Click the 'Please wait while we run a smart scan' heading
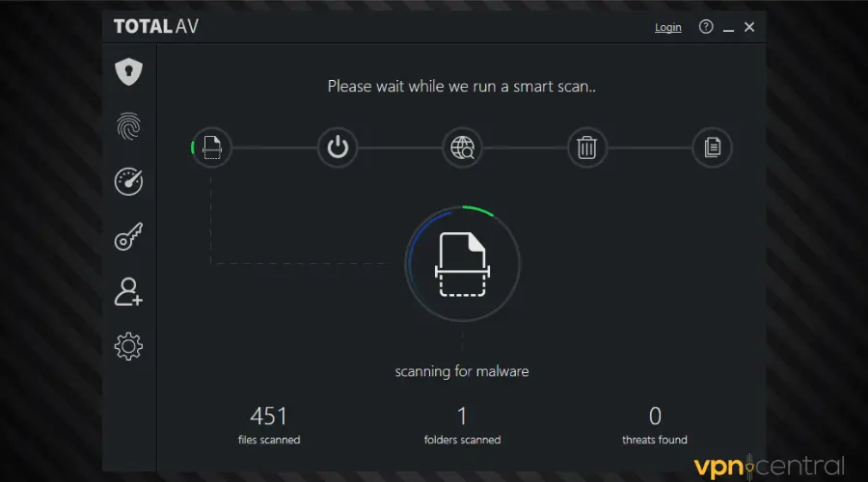 (462, 87)
